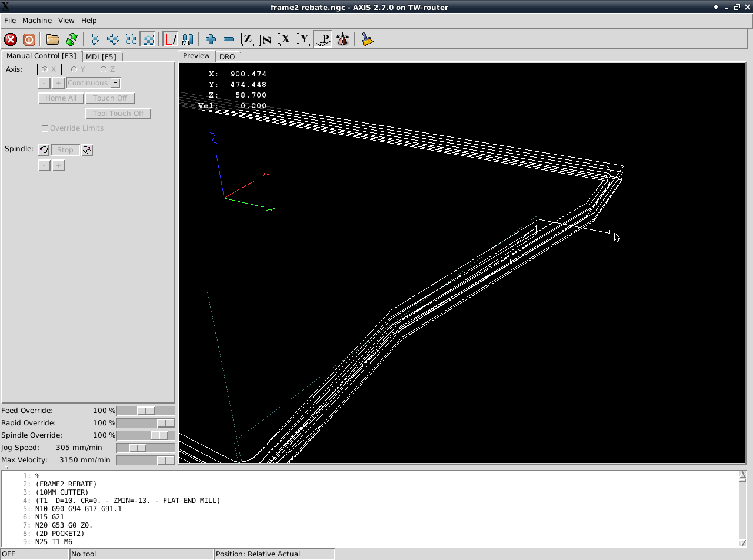This screenshot has width=753, height=560.
Task: Jog axis negative with minus button
Action: pos(44,83)
